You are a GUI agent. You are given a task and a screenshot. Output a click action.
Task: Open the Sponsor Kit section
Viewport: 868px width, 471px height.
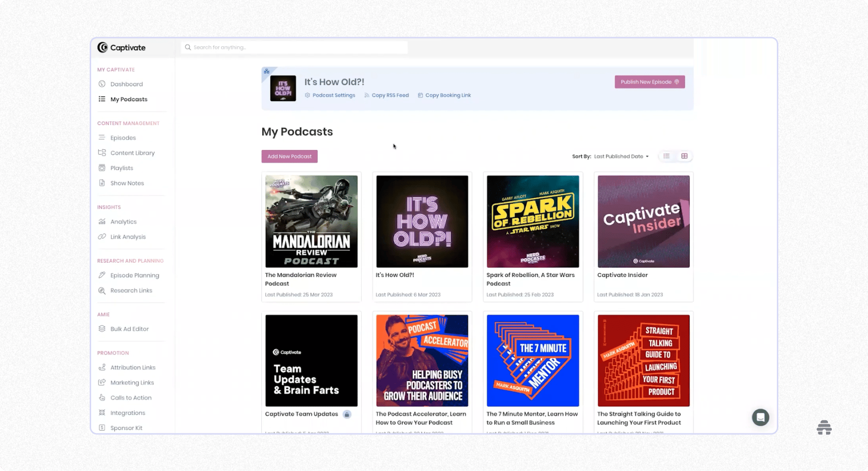[x=102, y=428]
